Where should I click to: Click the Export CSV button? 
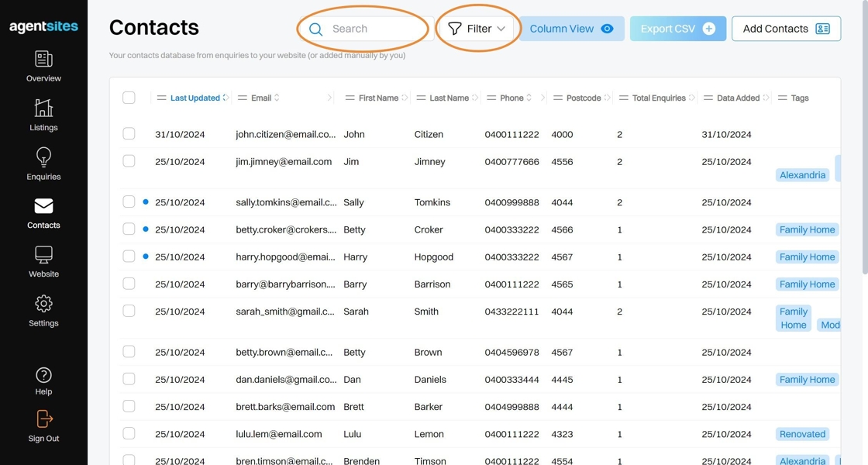click(x=678, y=29)
